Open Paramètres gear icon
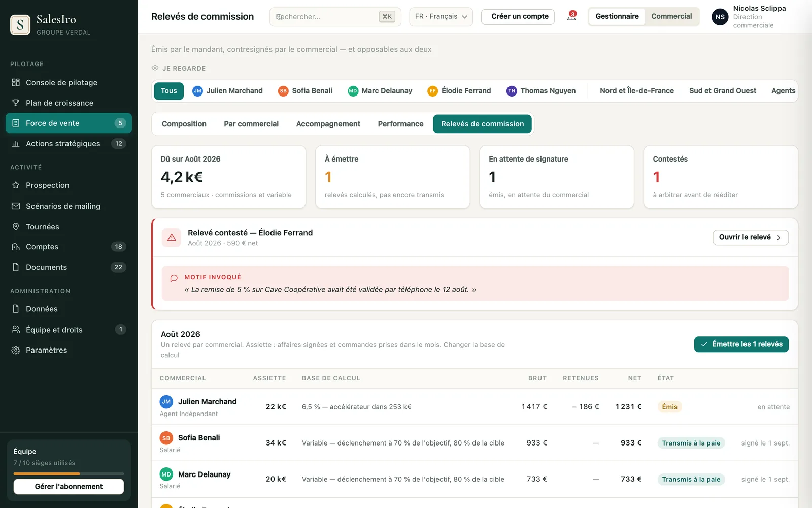This screenshot has width=812, height=508. coord(16,350)
